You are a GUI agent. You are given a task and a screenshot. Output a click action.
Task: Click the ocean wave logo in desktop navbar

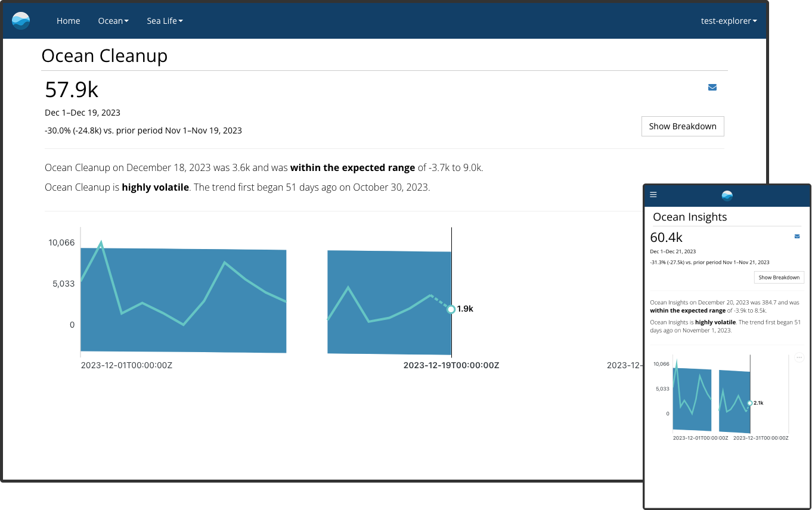pos(21,21)
